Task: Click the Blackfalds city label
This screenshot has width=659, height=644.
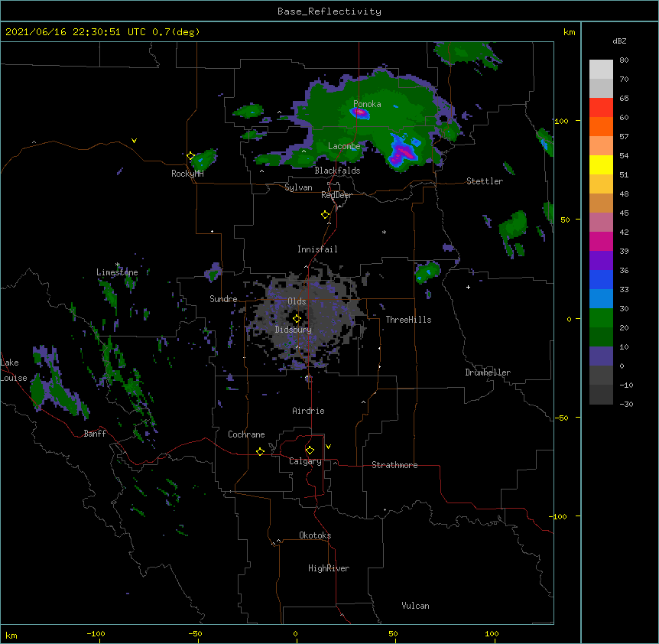Action: pyautogui.click(x=337, y=171)
